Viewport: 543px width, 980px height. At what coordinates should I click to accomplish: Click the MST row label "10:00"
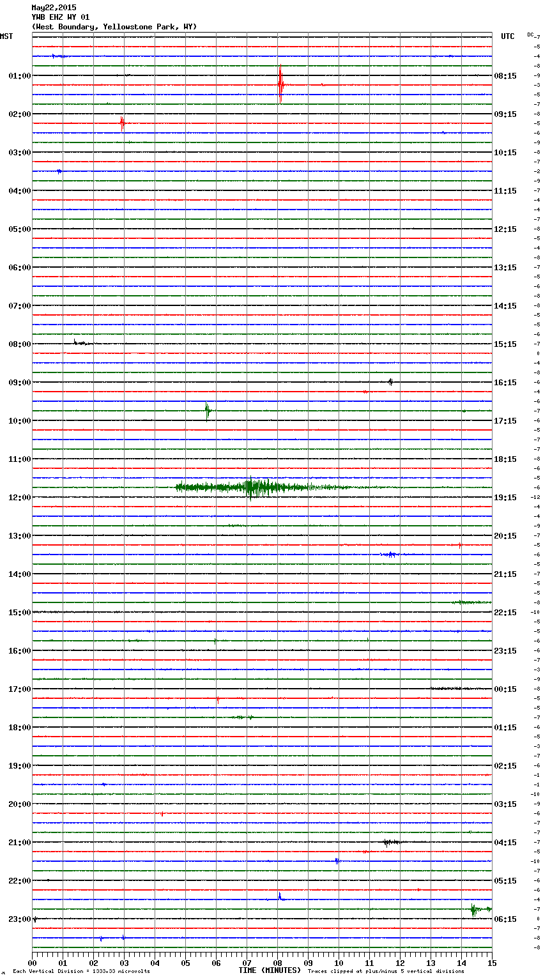pyautogui.click(x=20, y=421)
